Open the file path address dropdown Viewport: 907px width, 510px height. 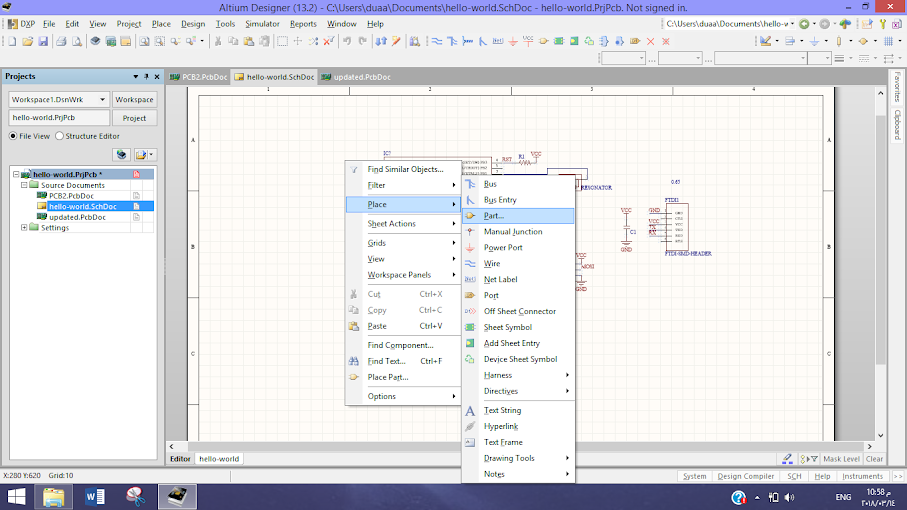click(792, 24)
